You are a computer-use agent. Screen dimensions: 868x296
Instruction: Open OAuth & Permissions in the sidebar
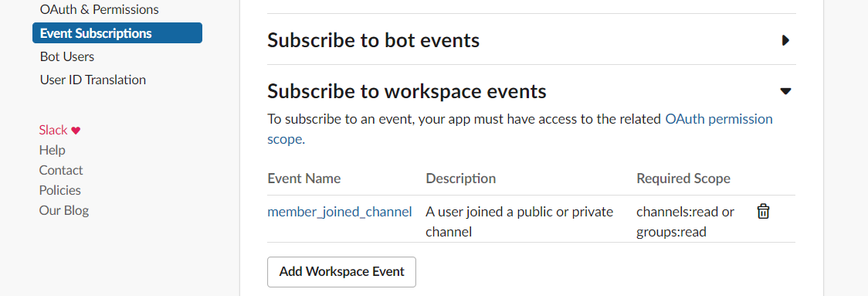pos(99,9)
